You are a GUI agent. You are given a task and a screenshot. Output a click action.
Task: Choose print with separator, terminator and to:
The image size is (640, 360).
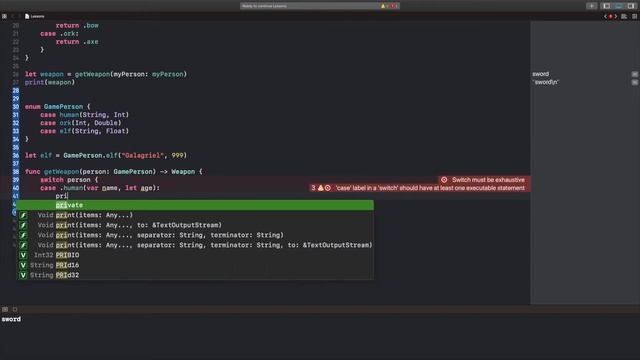195,245
